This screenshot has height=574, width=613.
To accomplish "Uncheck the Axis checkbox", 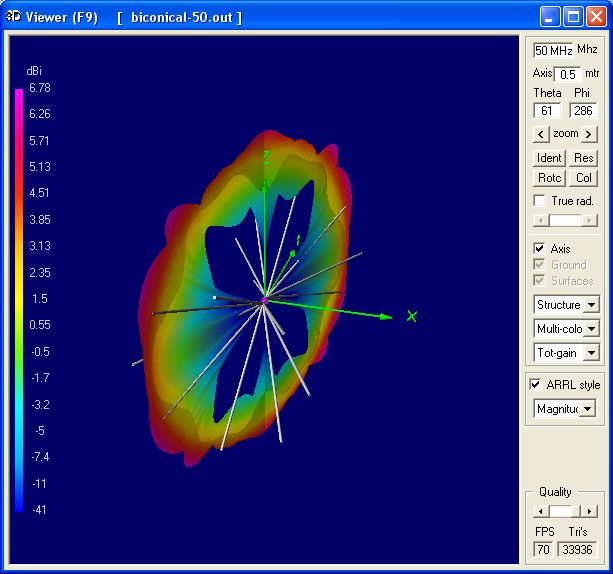I will (540, 249).
